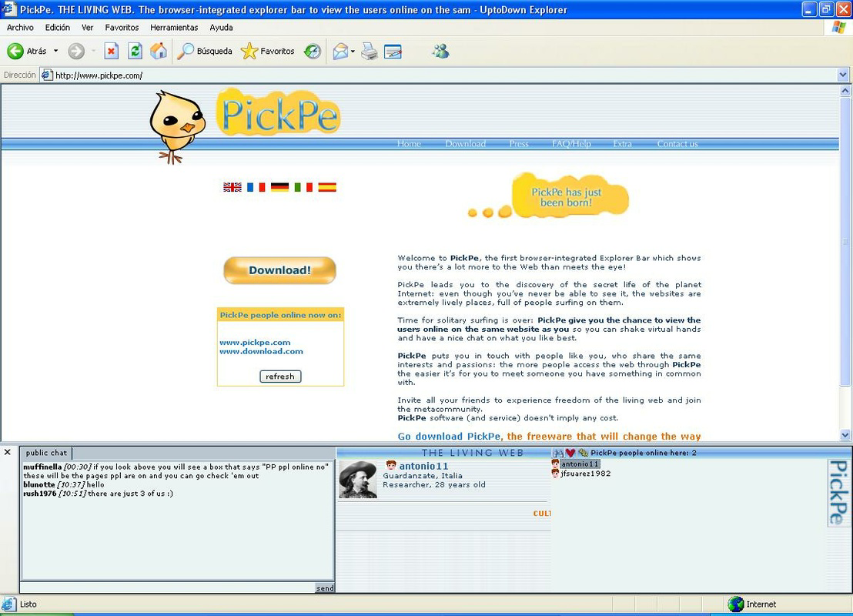Open the Press navigation link
The height and width of the screenshot is (616, 853).
point(519,144)
